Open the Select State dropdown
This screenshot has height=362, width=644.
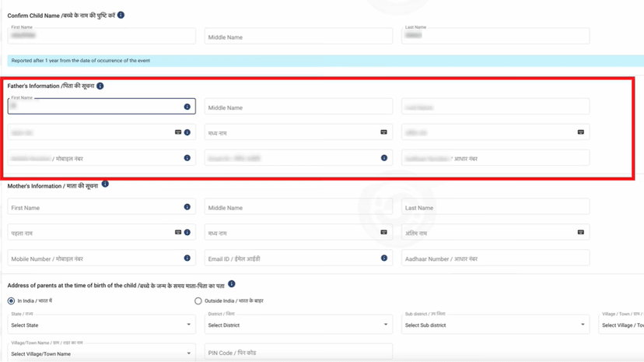(101, 325)
